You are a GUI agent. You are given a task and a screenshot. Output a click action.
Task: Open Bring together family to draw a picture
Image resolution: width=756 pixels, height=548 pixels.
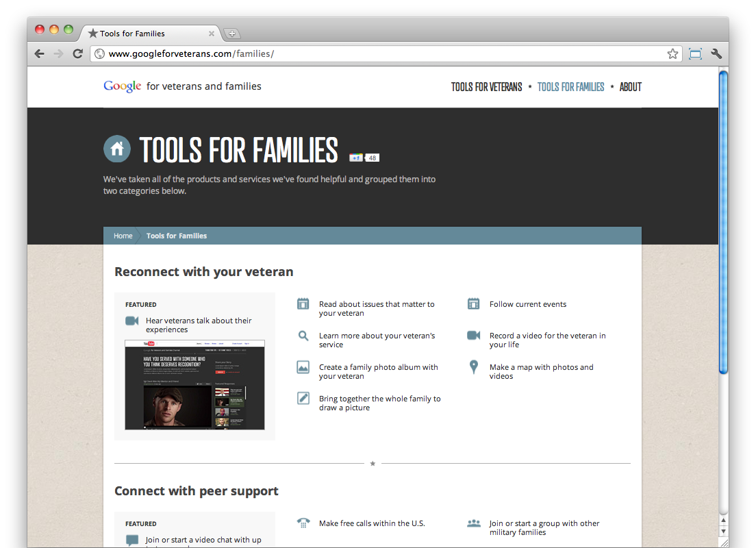click(x=380, y=403)
